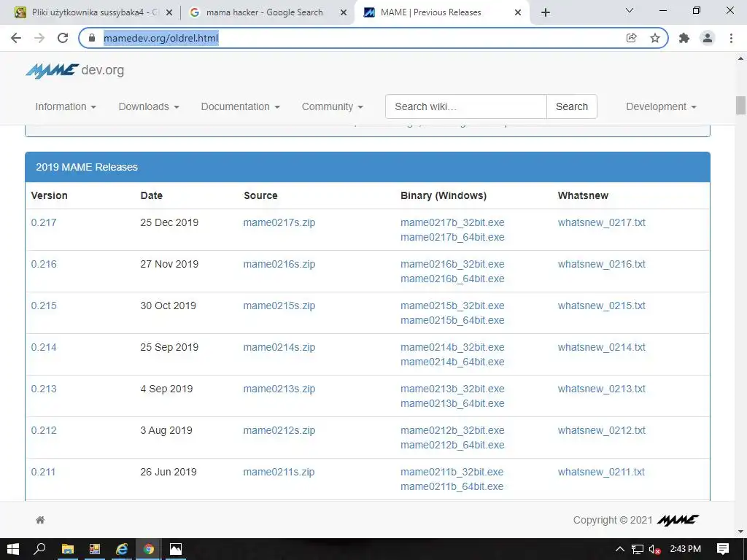Screen dimensions: 747x560
Task: Open whatsnew_0215.txt
Action: 601,306
